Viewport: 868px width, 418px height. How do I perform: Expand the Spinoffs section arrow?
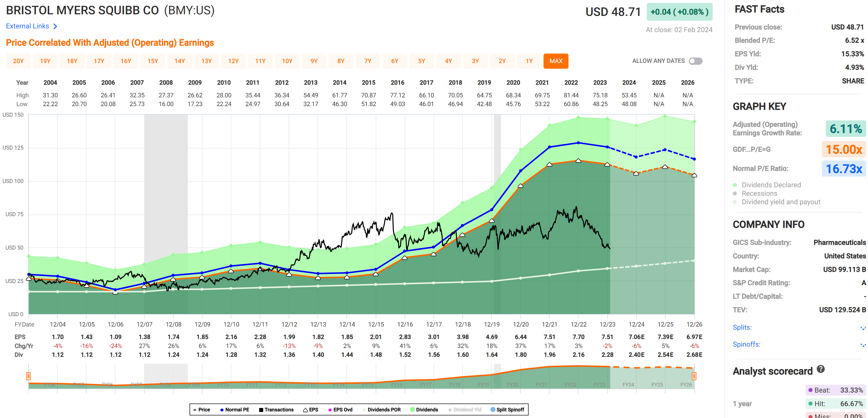pos(863,345)
